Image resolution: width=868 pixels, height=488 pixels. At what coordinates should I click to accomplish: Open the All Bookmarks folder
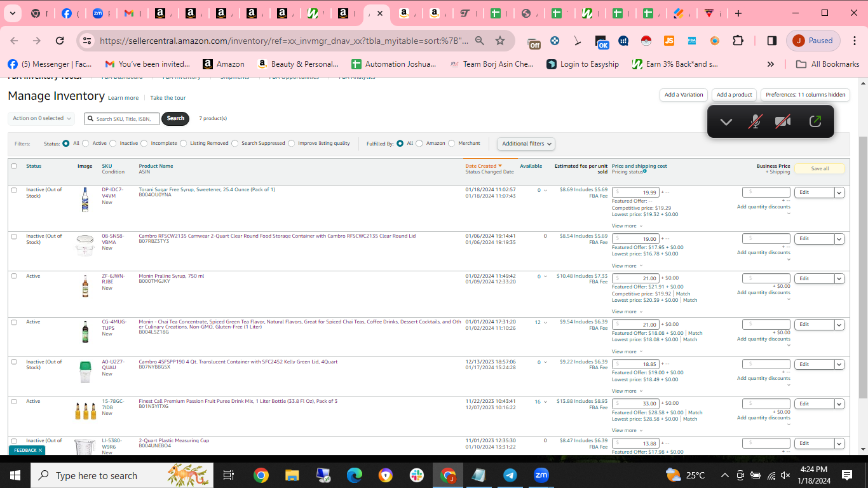click(828, 64)
